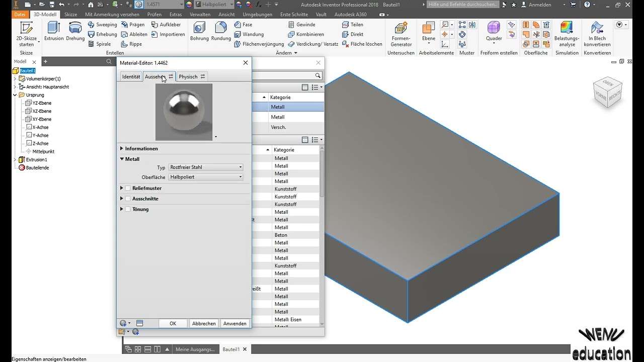644x362 pixels.
Task: Click In Blech konvertieren
Action: click(x=597, y=34)
